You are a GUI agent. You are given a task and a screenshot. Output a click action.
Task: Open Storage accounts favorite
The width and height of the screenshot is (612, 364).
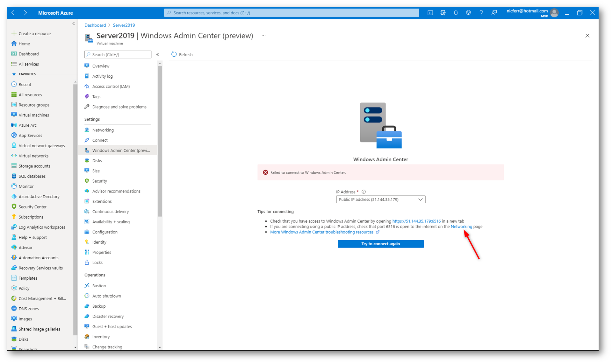pos(31,166)
